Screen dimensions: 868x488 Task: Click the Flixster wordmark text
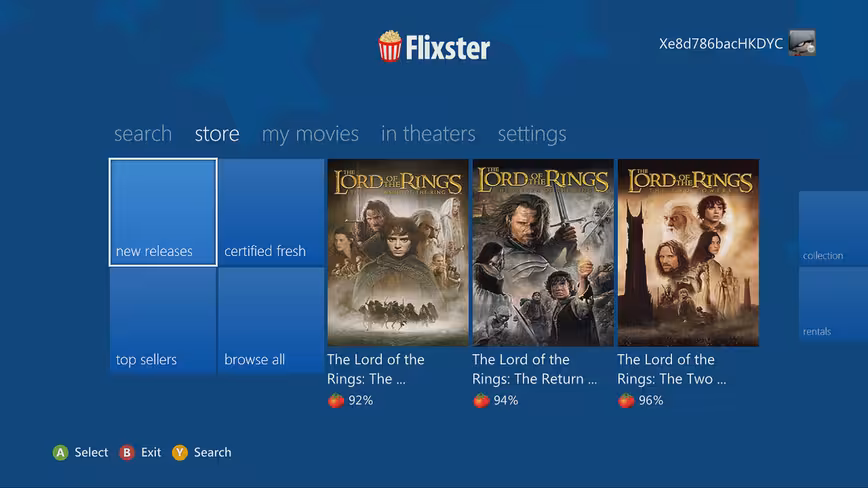coord(448,48)
